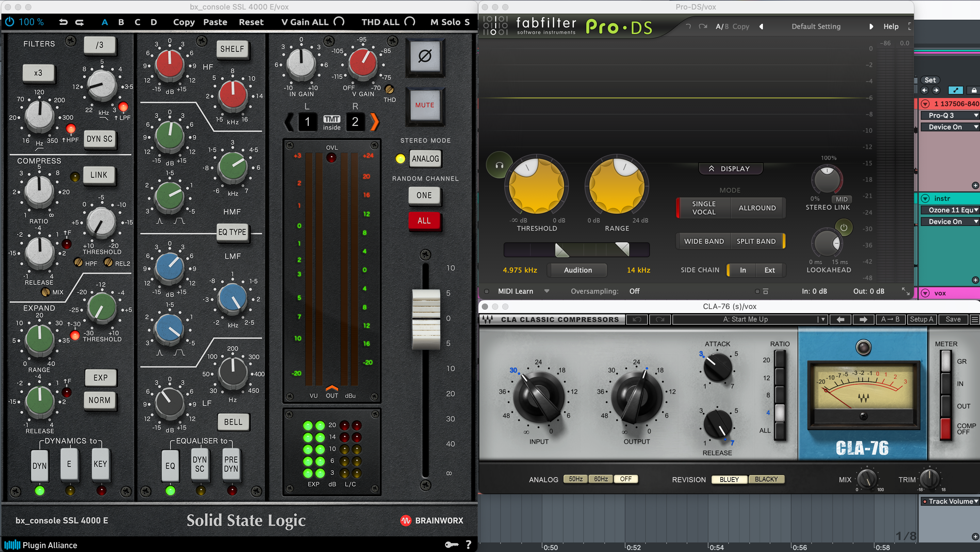This screenshot has width=980, height=552.
Task: Go to next CLA-76 preset arrow
Action: pos(863,320)
